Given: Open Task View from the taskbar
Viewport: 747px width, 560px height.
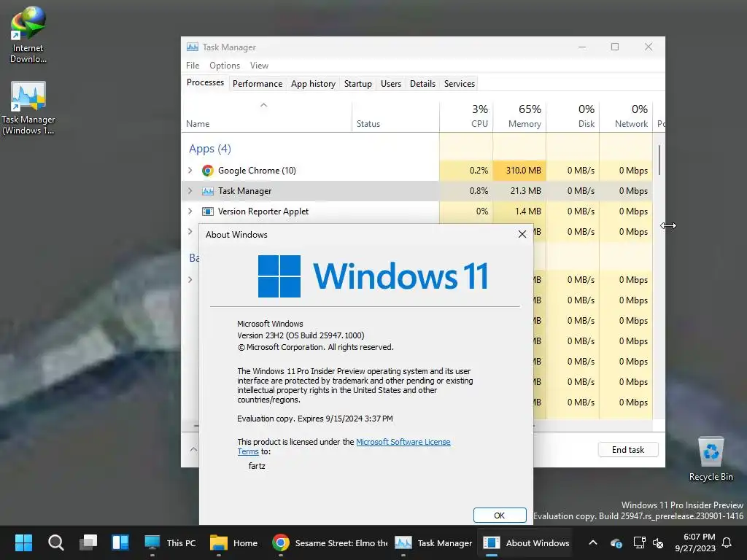Looking at the screenshot, I should click(88, 542).
